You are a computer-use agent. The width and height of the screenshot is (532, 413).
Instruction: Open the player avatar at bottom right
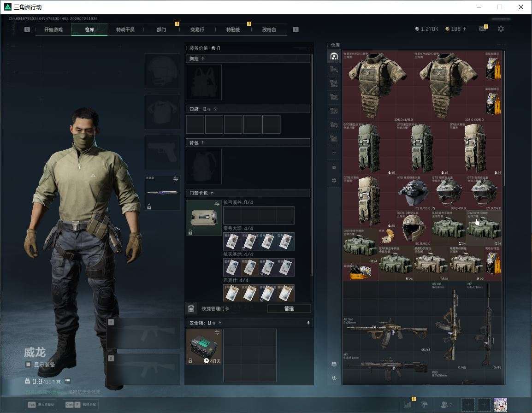pyautogui.click(x=500, y=405)
